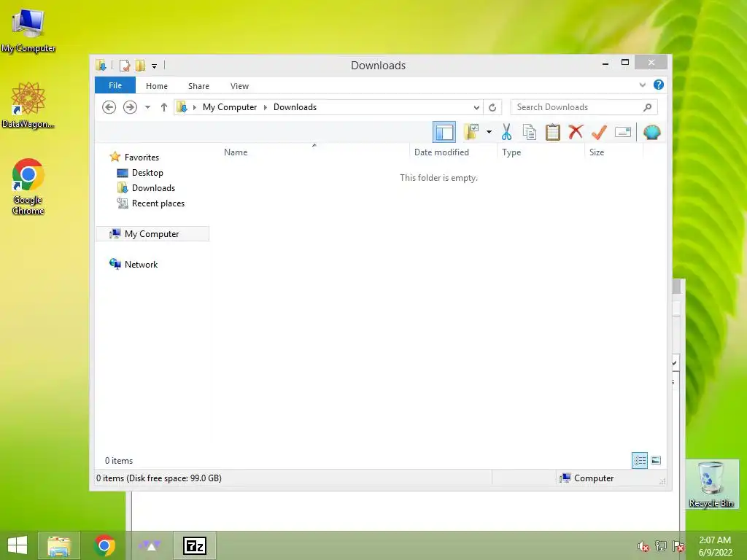Click the orange checkmark Properties icon
747x560 pixels.
[599, 132]
